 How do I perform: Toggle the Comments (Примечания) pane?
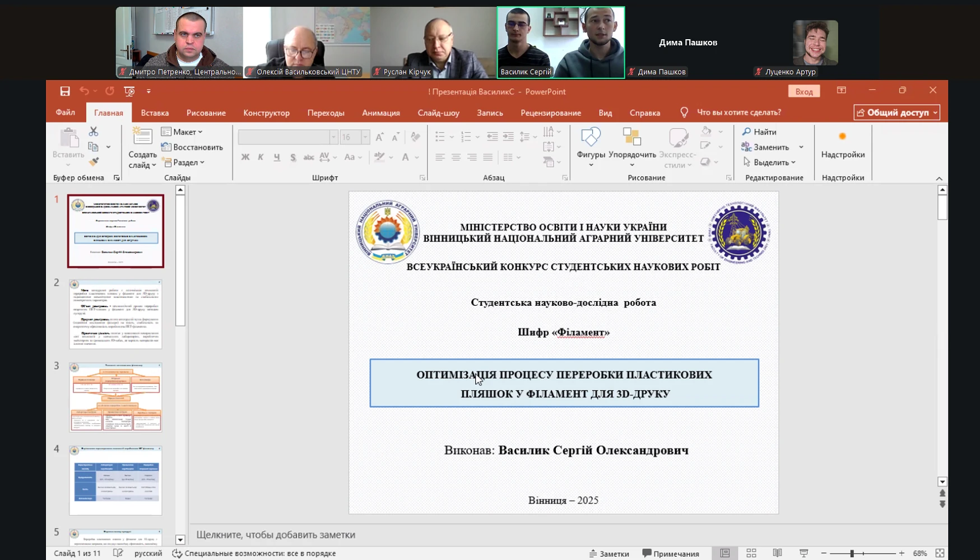click(671, 553)
